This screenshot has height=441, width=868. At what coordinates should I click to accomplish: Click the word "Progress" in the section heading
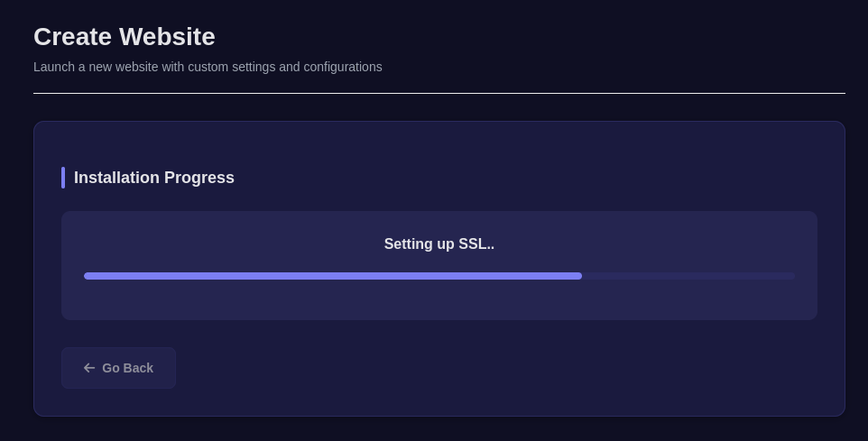coord(198,178)
